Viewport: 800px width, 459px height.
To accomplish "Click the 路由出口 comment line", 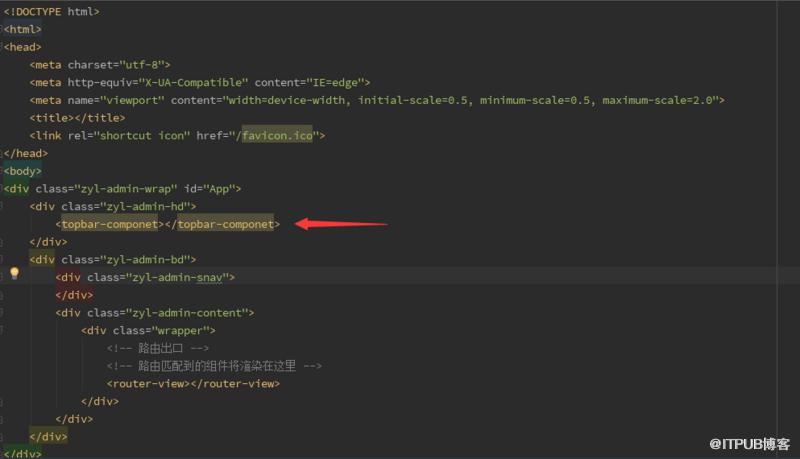I will [x=158, y=348].
